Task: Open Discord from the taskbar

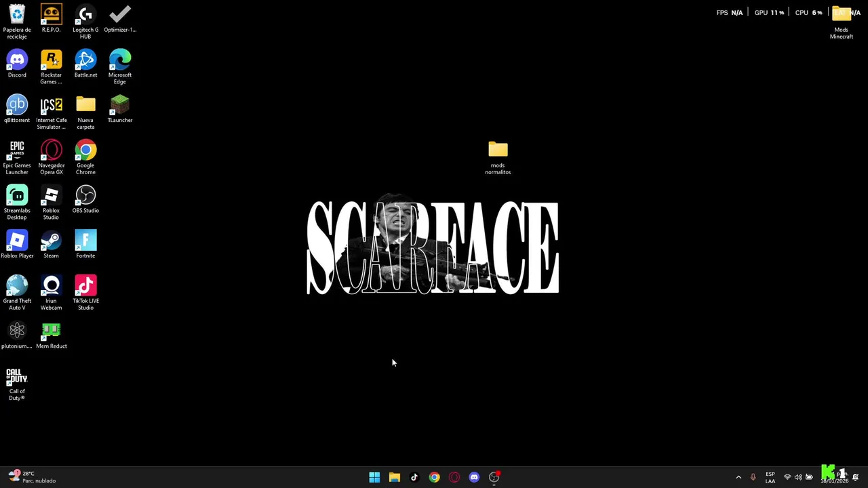Action: 474,477
